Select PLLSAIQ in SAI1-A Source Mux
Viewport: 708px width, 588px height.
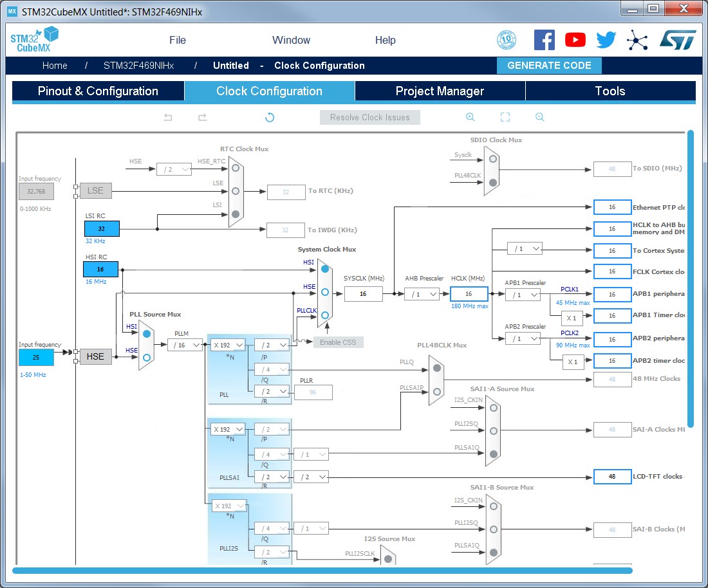point(494,454)
